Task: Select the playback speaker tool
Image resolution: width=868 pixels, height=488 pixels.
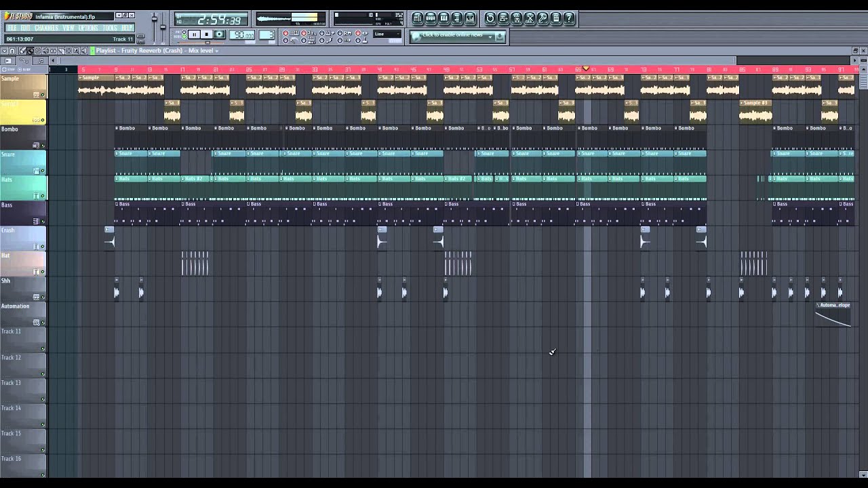Action: (83, 51)
